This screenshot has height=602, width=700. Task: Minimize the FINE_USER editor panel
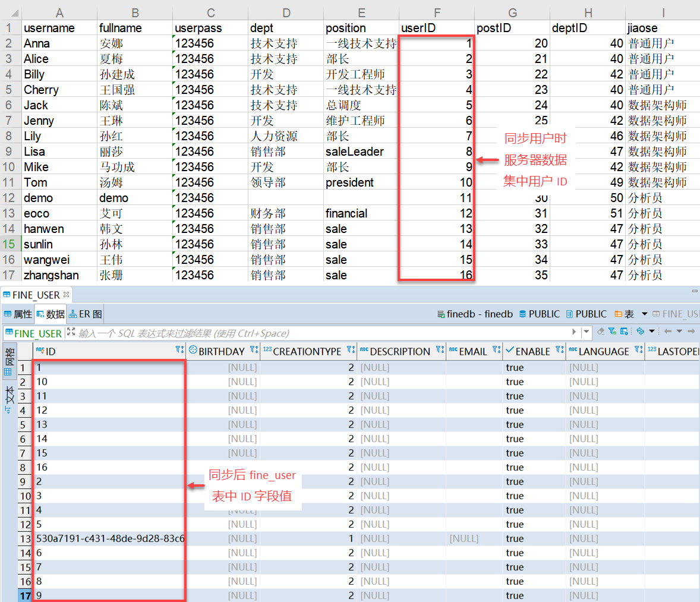pos(695,291)
